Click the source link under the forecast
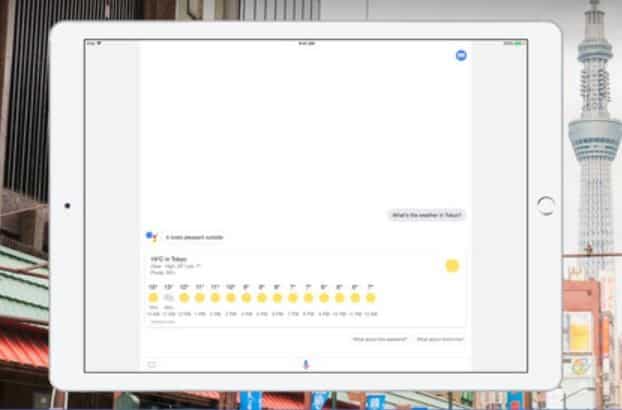This screenshot has width=622, height=410. (x=162, y=321)
